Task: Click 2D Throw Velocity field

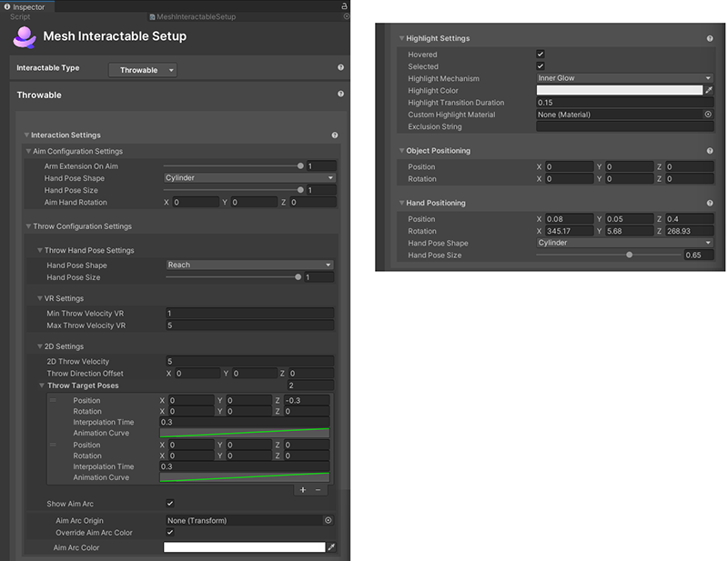Action: (x=249, y=361)
